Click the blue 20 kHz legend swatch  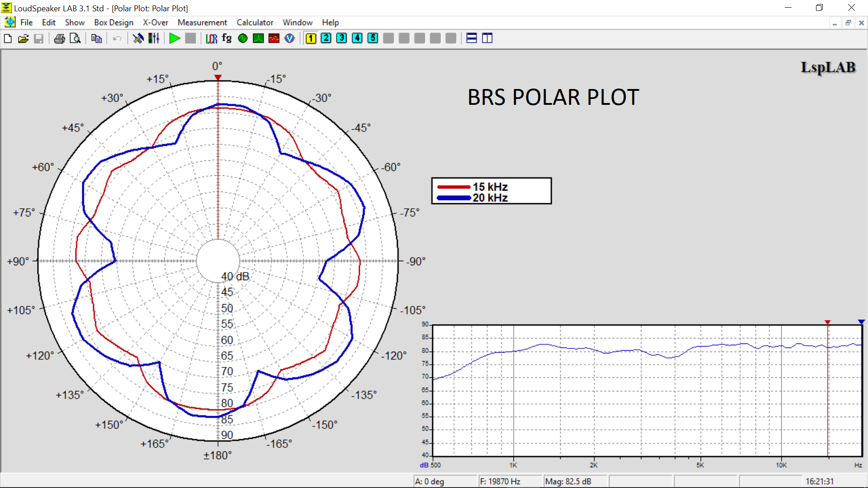pos(453,198)
